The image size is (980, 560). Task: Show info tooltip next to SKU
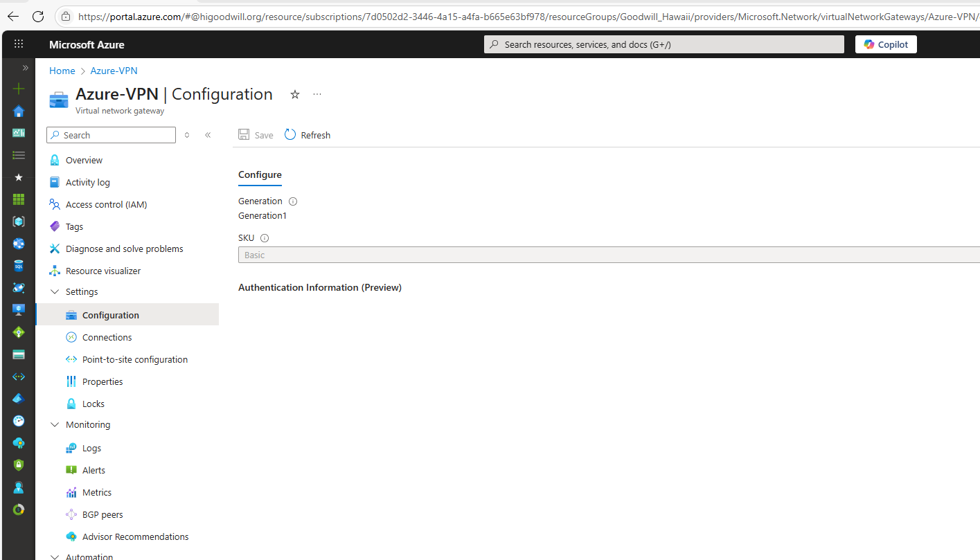click(264, 238)
